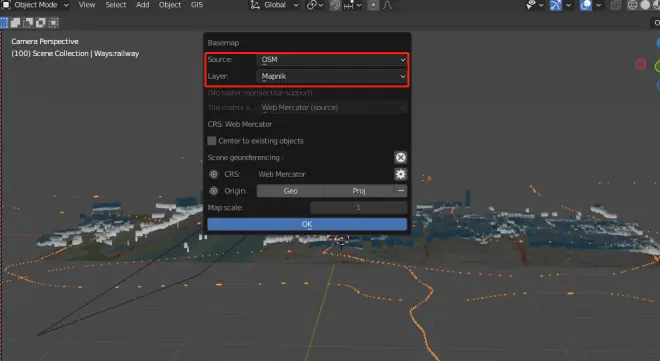Open the Select menu

(x=115, y=5)
